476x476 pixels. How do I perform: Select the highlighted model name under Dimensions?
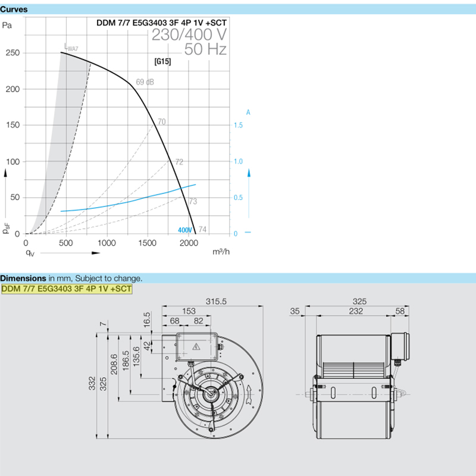67,289
